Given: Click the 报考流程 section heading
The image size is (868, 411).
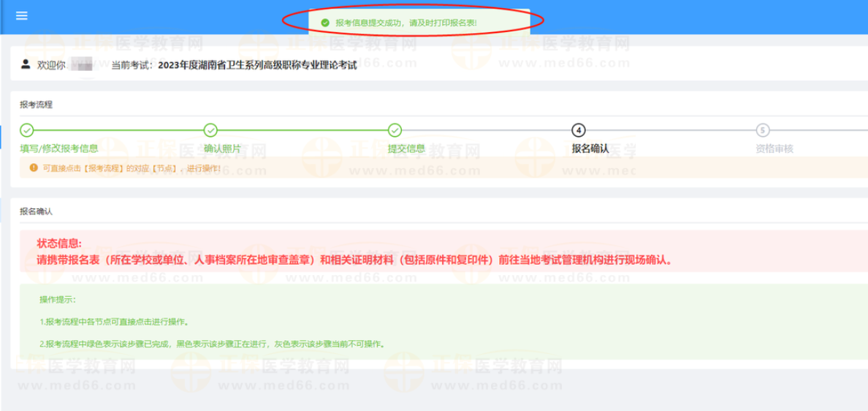Looking at the screenshot, I should click(37, 105).
